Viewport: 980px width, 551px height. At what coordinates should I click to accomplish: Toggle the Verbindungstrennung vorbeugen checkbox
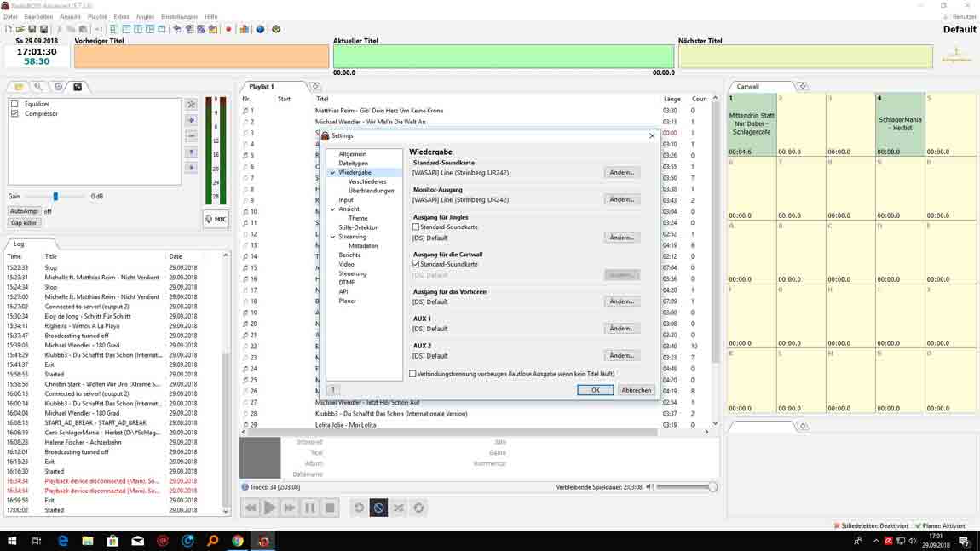[413, 374]
